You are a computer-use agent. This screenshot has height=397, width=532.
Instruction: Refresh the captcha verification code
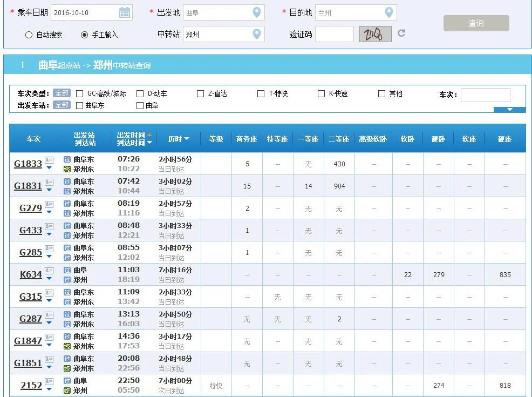(x=400, y=33)
